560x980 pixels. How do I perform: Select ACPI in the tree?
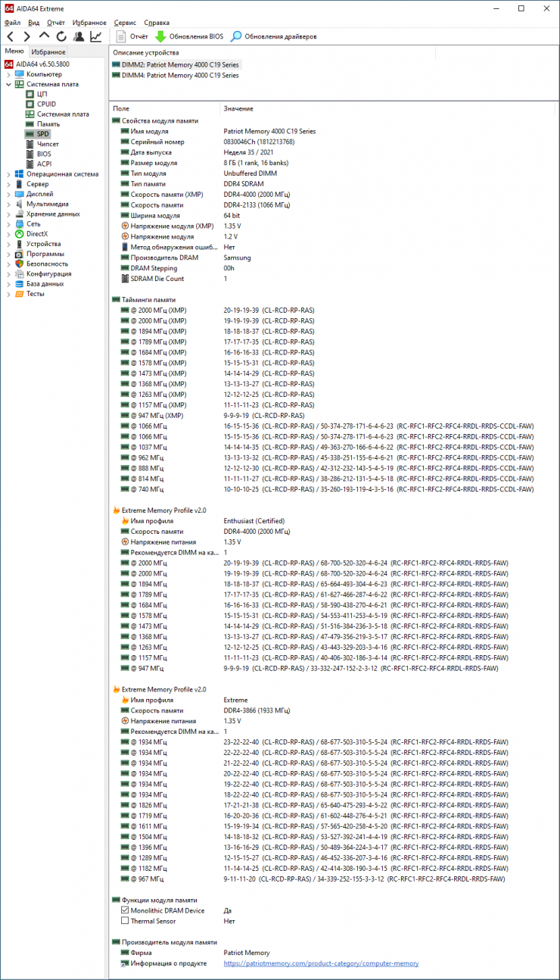(44, 164)
